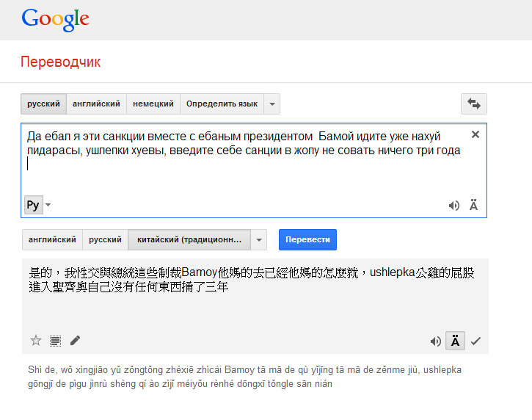Select немецкий as source language

point(153,104)
